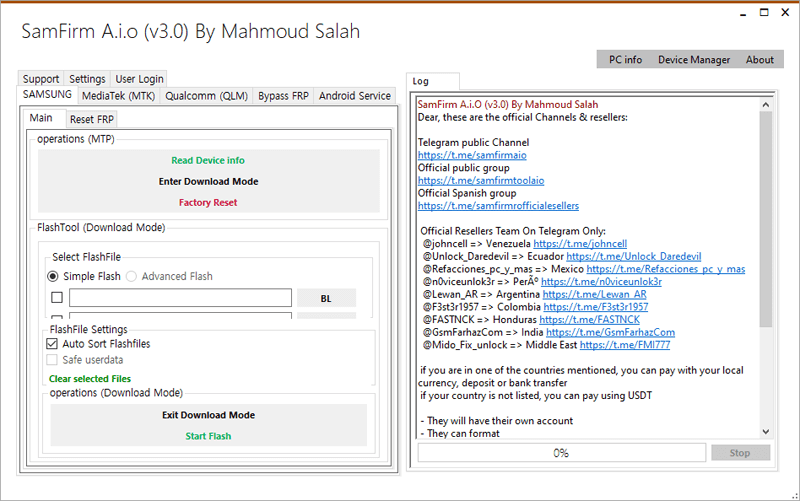Open the t.me/johncell link
The image size is (800, 501).
[580, 244]
